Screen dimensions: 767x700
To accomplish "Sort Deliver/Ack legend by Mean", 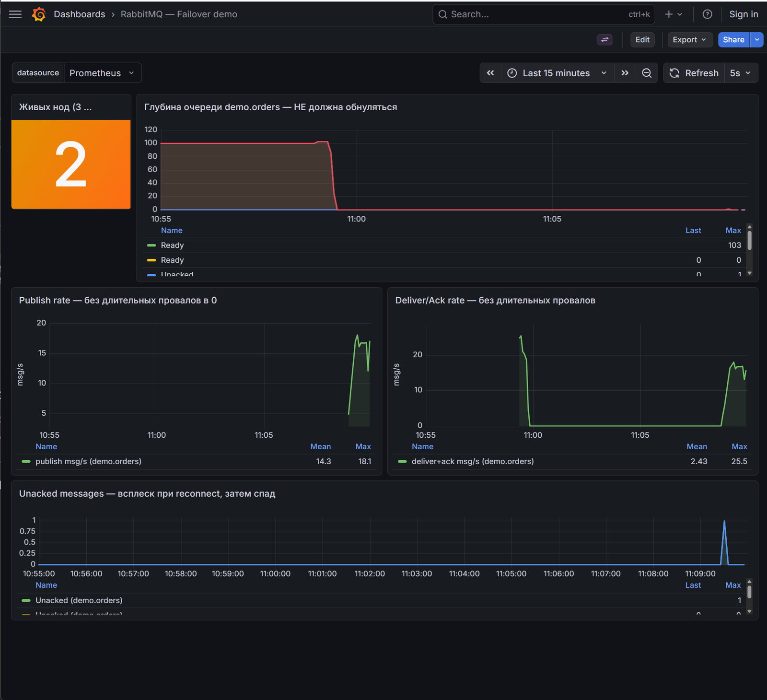I will tap(697, 446).
